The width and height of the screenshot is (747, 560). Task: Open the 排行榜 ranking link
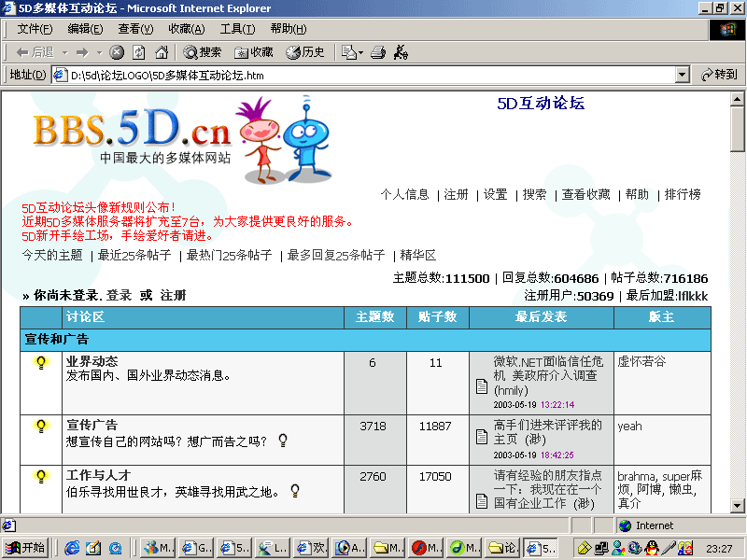683,194
